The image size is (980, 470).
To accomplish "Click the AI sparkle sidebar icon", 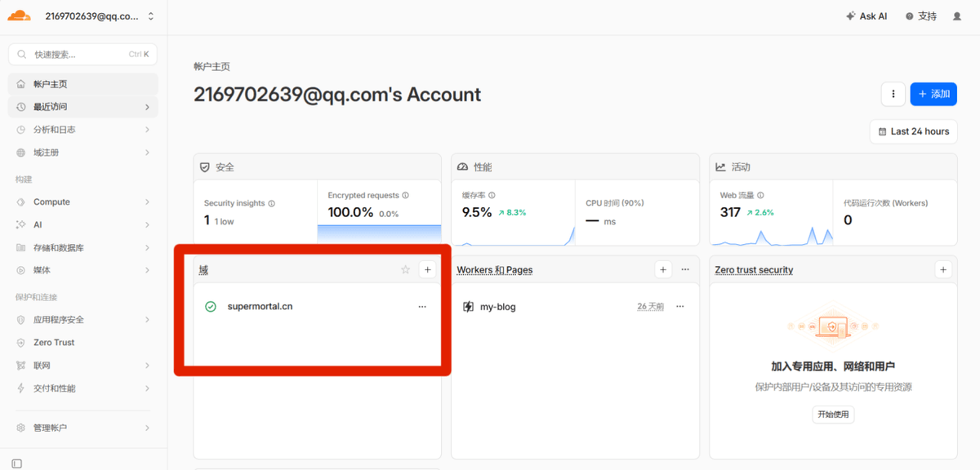I will pos(20,224).
